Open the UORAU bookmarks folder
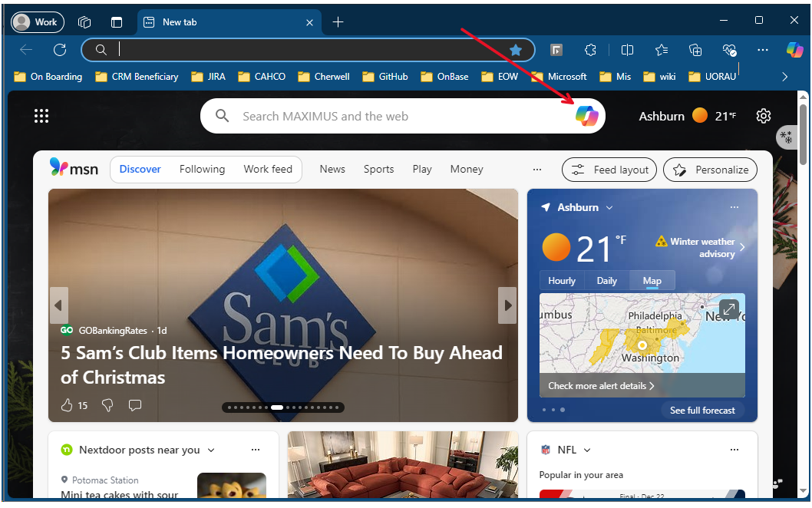 (x=712, y=77)
